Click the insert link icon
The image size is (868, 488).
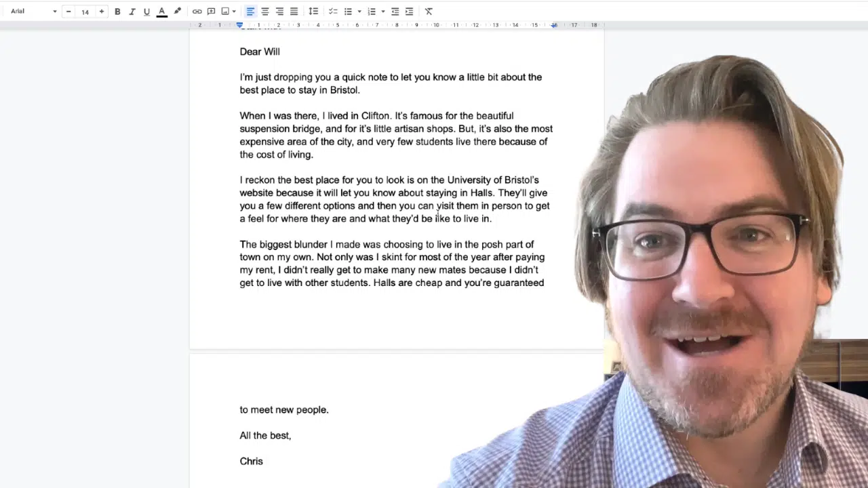click(x=197, y=12)
